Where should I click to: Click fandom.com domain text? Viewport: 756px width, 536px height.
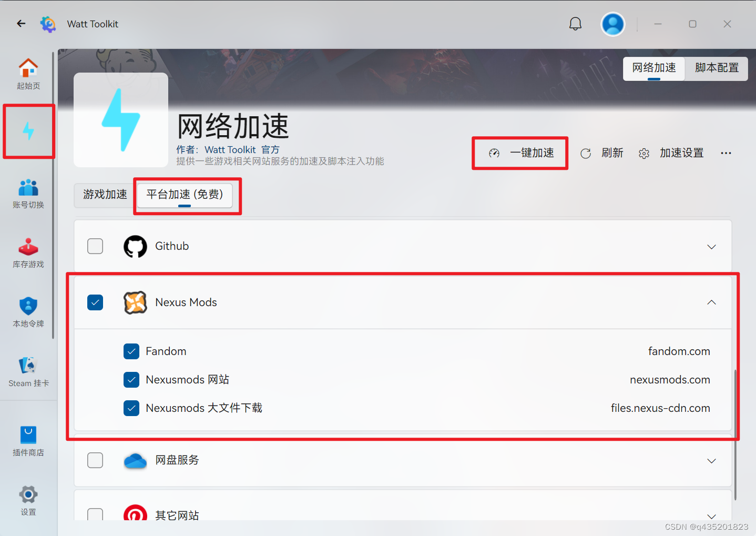tap(679, 351)
